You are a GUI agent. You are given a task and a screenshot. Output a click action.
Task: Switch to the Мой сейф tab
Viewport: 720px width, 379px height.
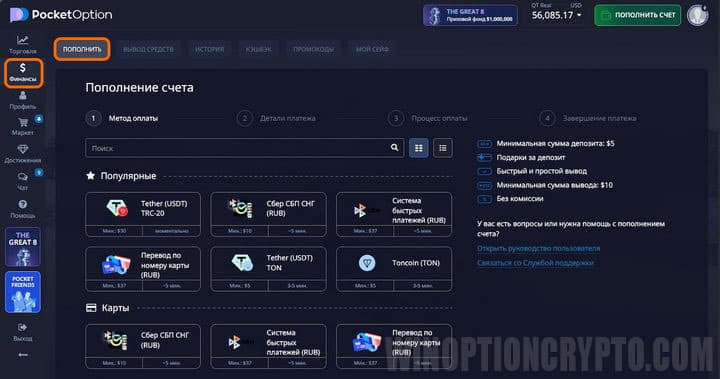(x=372, y=49)
